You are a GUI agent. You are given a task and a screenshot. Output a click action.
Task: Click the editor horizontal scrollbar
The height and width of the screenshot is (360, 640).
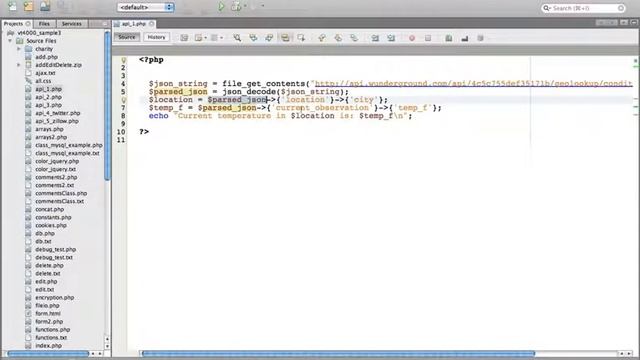[338, 353]
